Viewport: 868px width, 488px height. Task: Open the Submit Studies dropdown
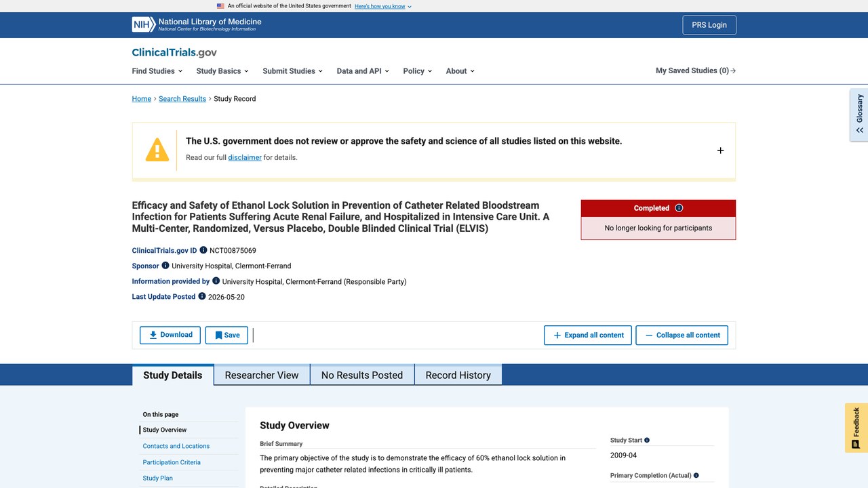point(293,71)
